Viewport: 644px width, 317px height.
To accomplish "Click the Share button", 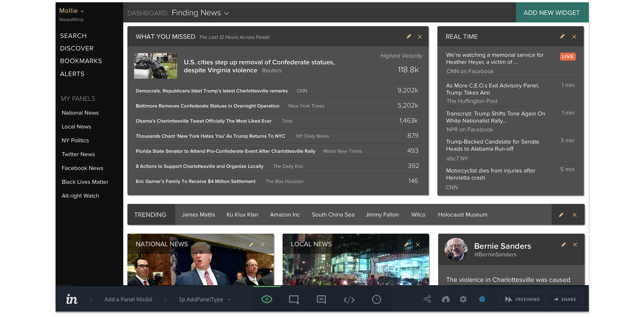I will 565,299.
